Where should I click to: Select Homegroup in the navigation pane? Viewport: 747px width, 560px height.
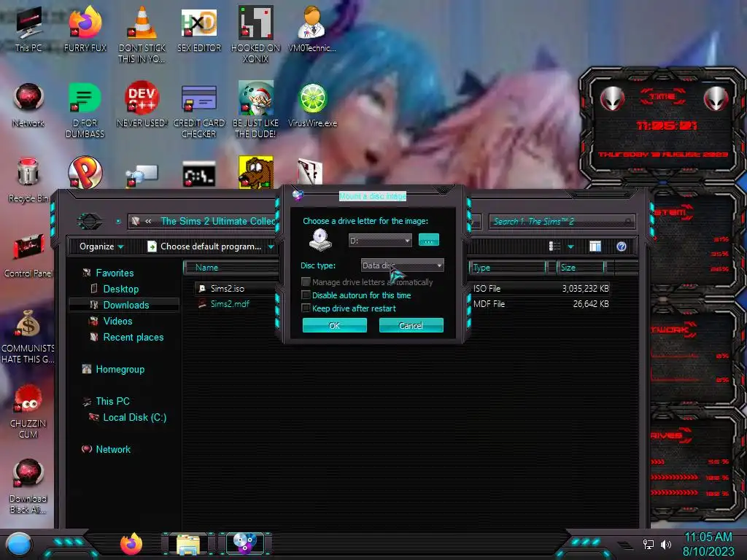pyautogui.click(x=120, y=369)
